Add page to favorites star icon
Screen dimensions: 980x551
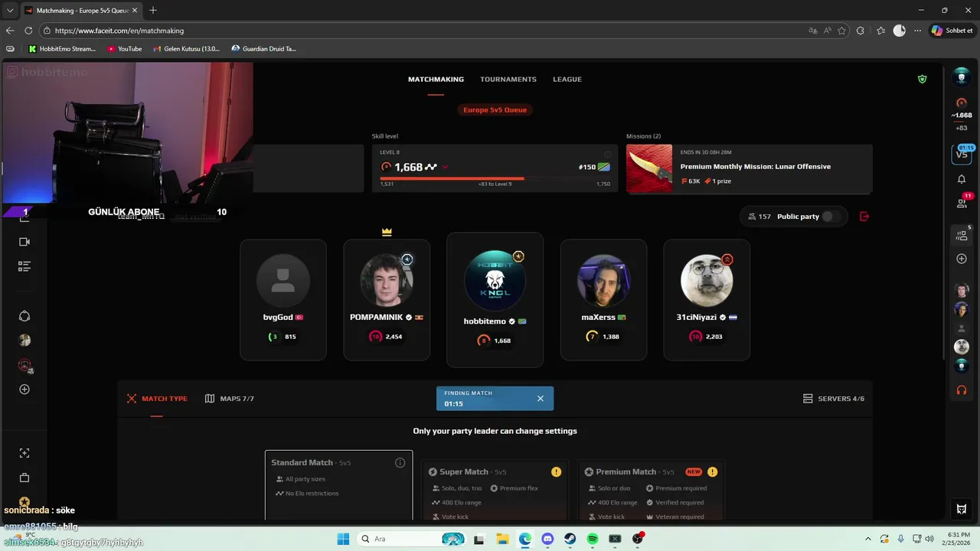point(841,31)
